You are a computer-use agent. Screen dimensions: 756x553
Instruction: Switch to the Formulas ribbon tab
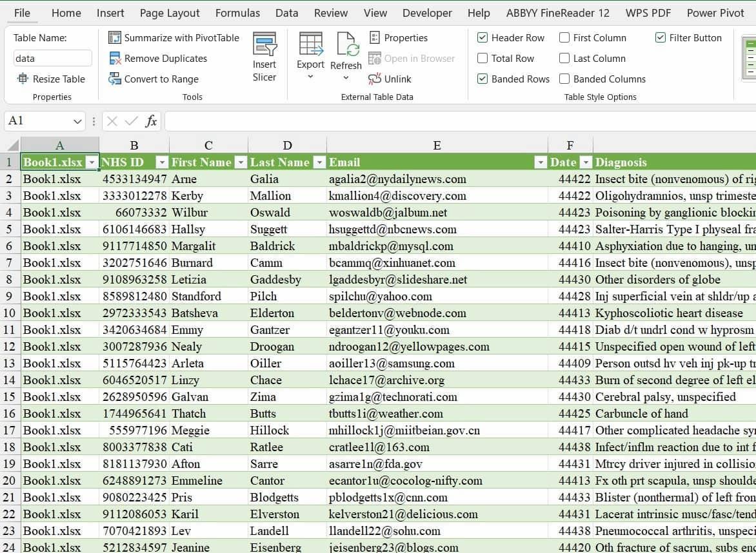(x=237, y=13)
